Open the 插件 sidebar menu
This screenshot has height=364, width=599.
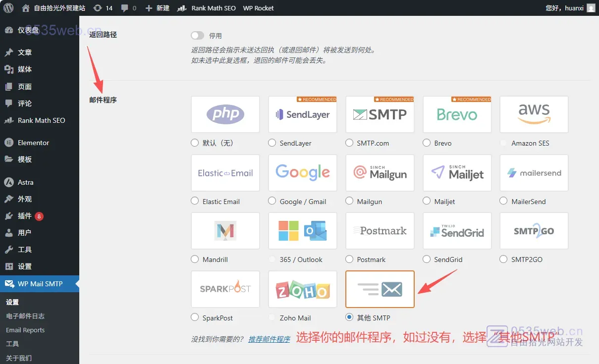coord(25,216)
